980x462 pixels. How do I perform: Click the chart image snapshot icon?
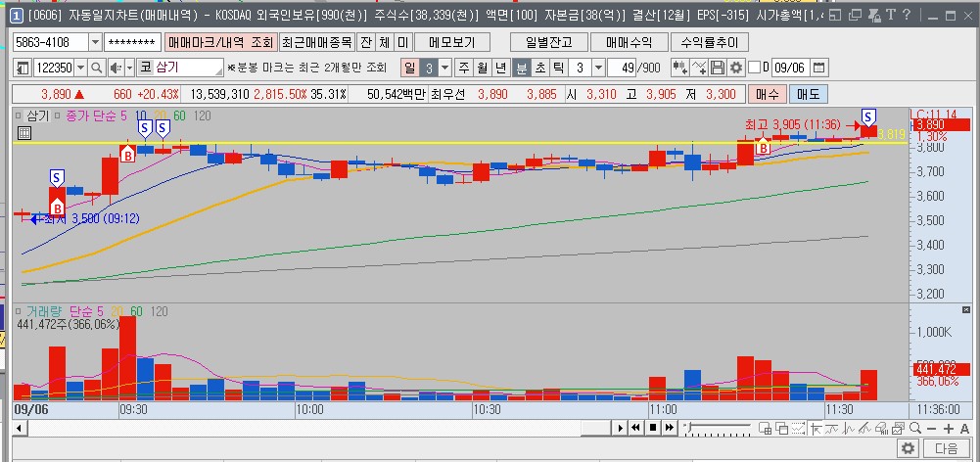(898, 429)
